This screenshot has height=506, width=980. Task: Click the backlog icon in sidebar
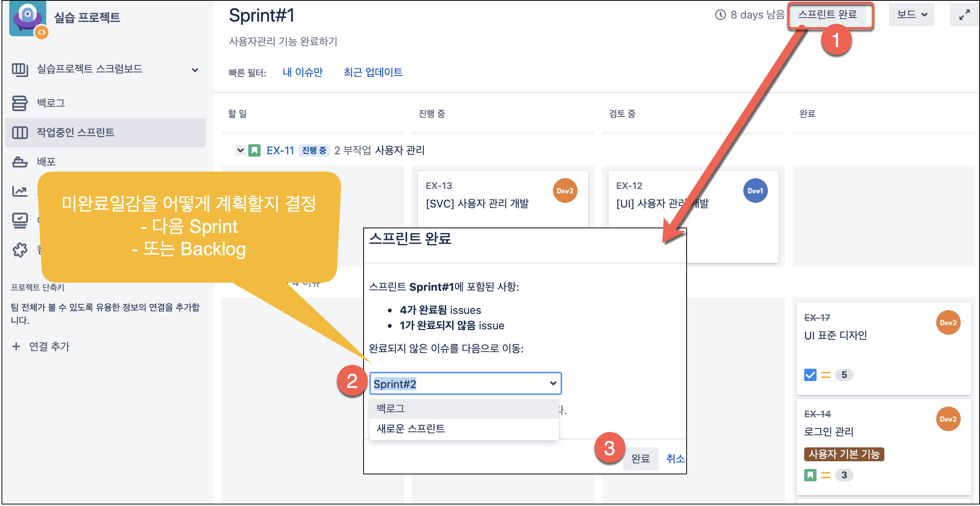coord(19,103)
